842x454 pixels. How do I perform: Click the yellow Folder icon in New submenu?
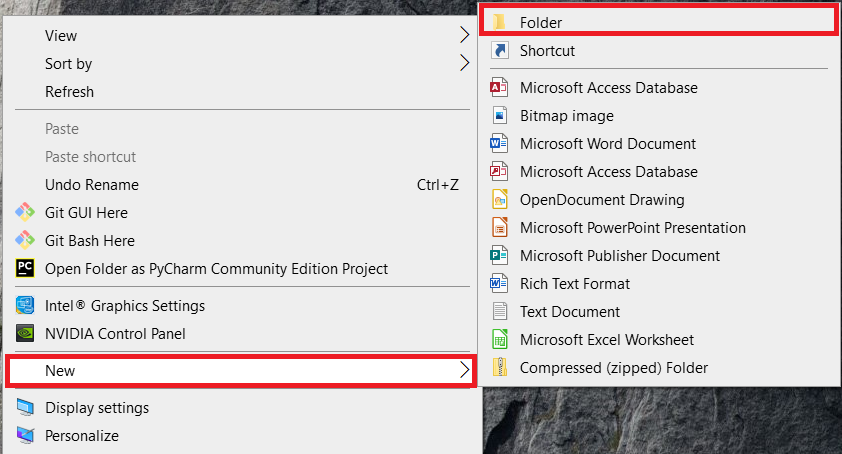pos(499,22)
